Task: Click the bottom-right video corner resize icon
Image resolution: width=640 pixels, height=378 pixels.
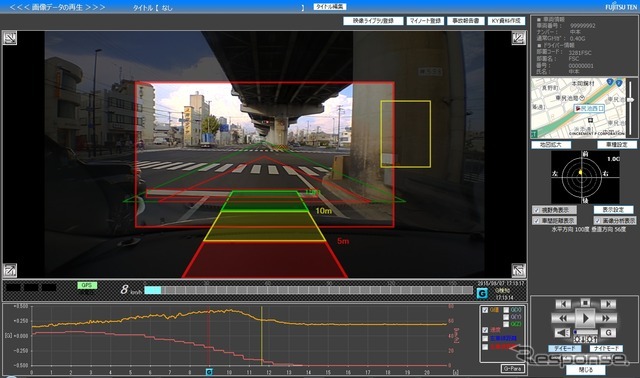Action: (518, 270)
